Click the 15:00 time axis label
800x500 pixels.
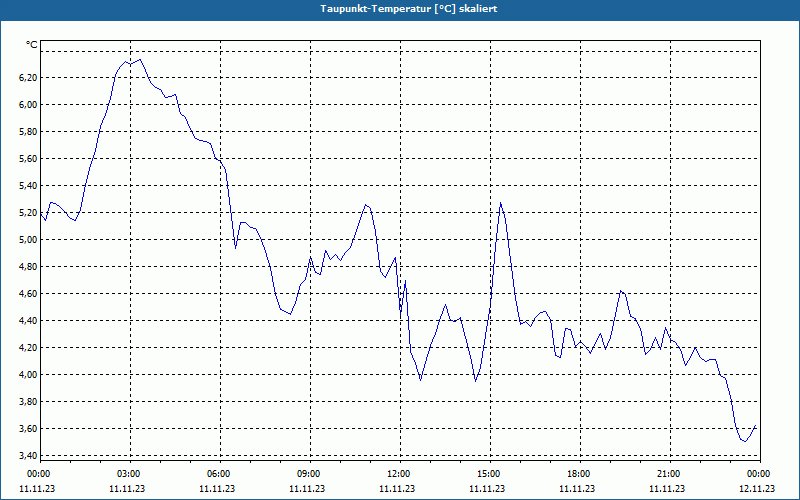tap(490, 474)
